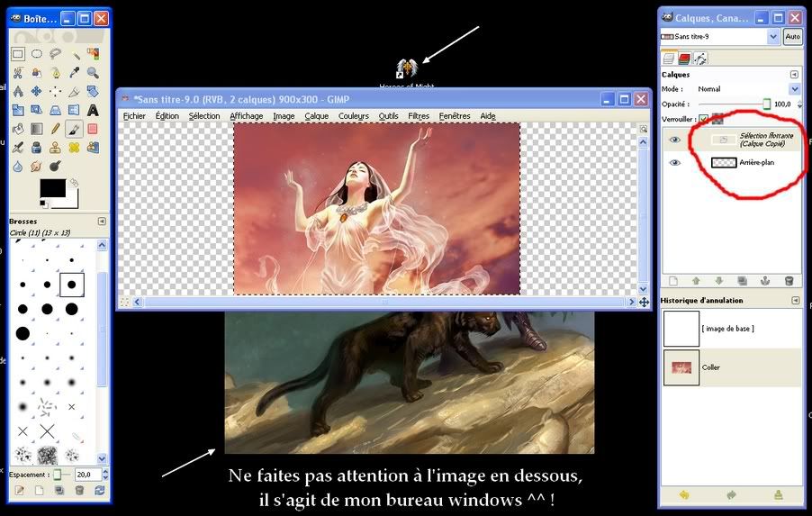
Task: Select the Coller history step
Action: [x=732, y=367]
